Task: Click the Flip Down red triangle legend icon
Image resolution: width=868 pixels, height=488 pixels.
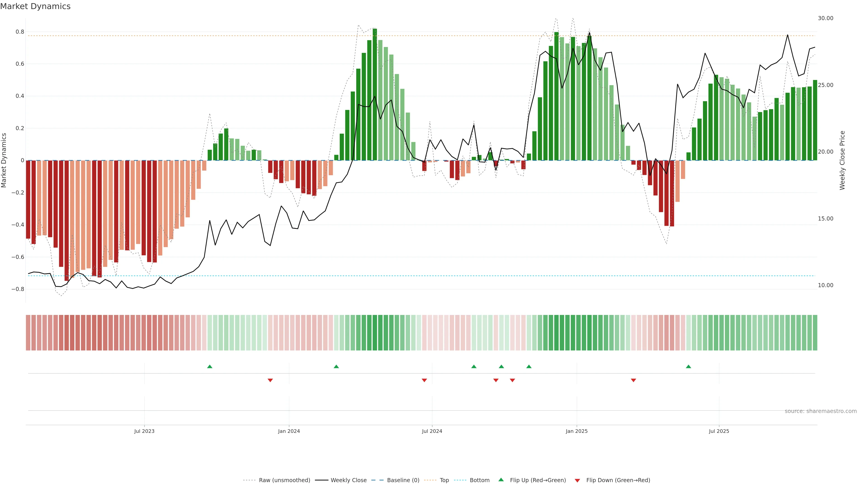Action: (x=577, y=481)
